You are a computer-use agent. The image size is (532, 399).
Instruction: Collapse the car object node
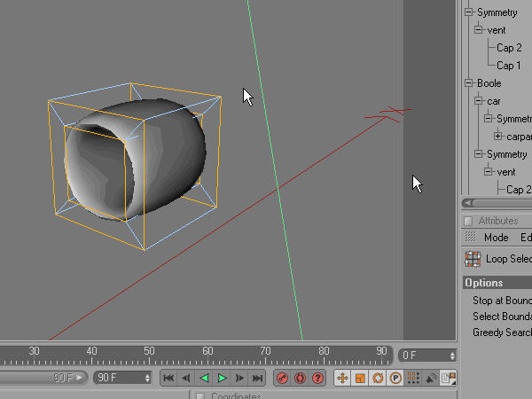479,101
